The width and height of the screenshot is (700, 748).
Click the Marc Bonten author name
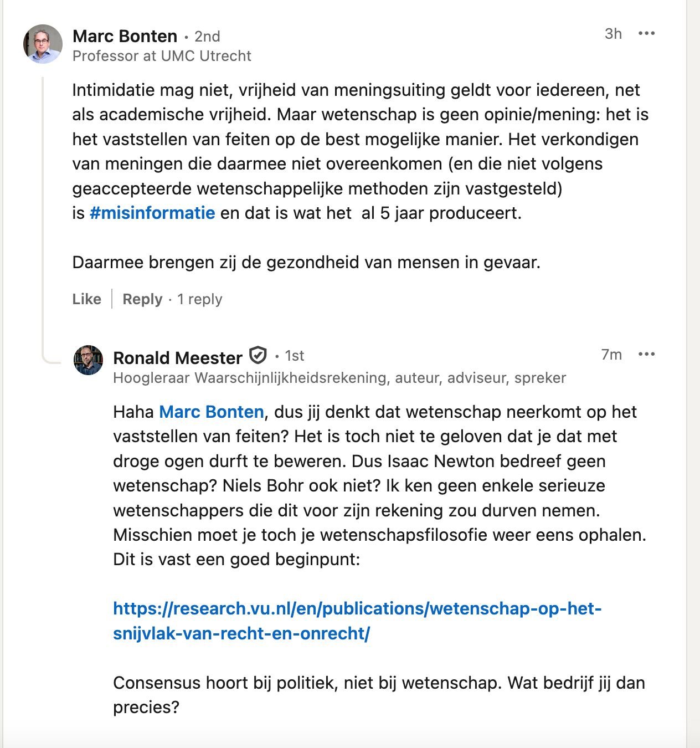125,36
